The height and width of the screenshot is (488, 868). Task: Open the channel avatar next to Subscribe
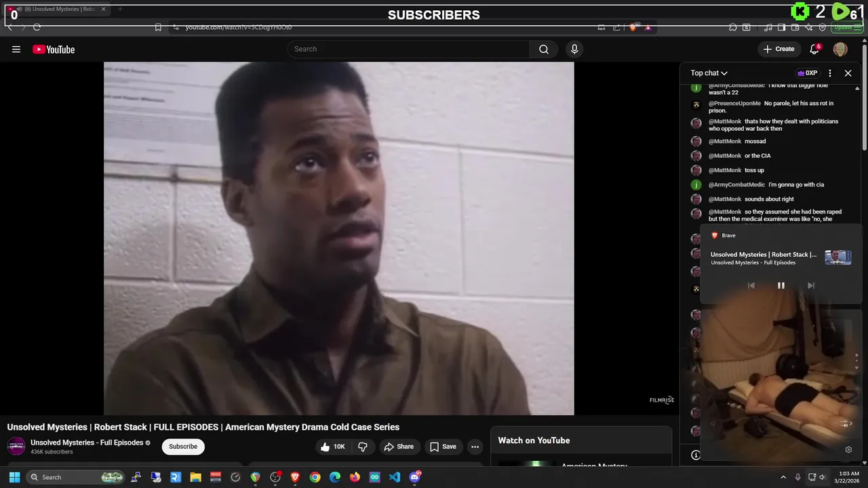click(16, 446)
